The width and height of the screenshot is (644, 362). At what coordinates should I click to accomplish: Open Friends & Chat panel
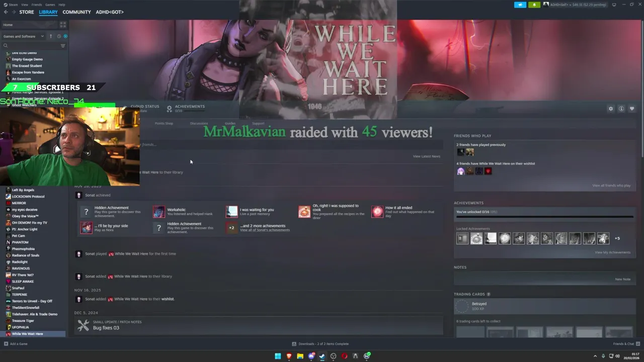[626, 344]
